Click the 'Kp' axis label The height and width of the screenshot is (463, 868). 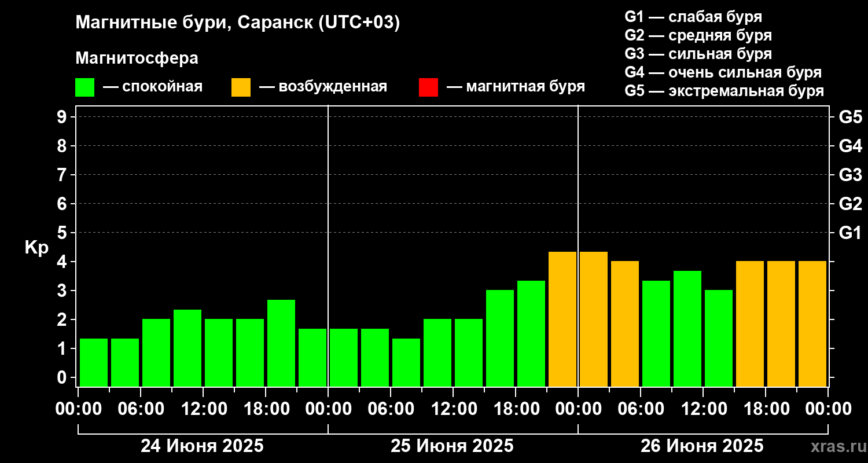tap(36, 248)
